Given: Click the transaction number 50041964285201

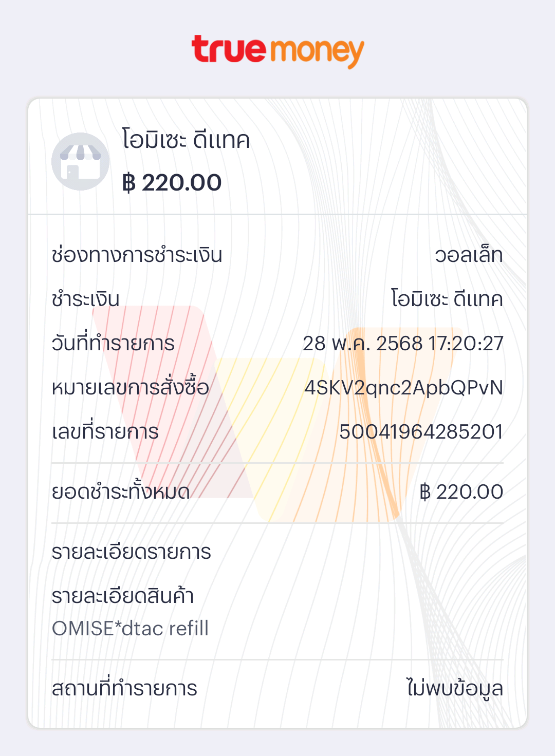Looking at the screenshot, I should point(421,432).
